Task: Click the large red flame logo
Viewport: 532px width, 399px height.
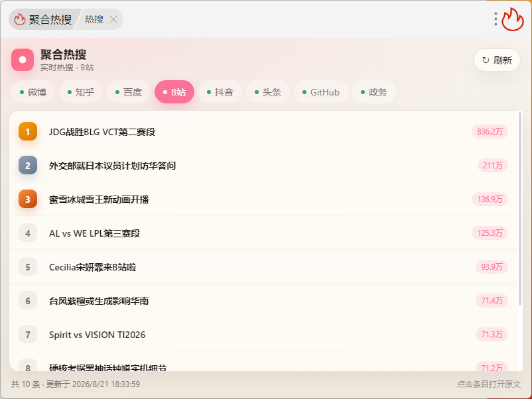Action: point(513,19)
